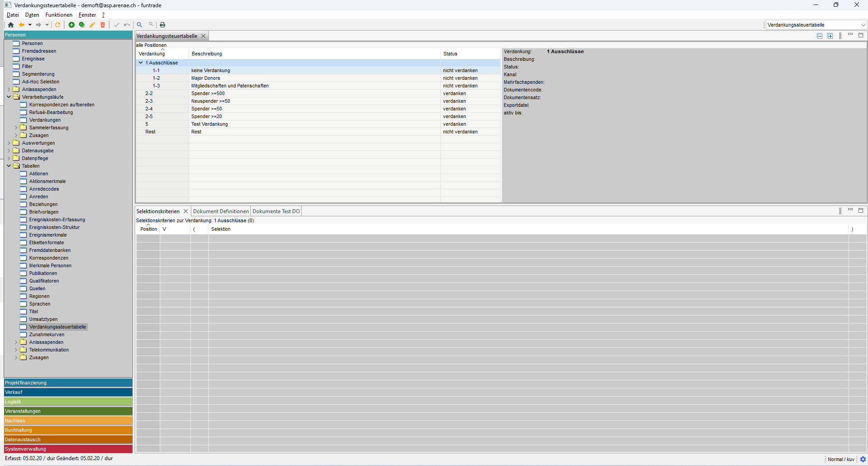Expand the Auswertungen folder
Viewport: 868px width, 466px height.
coord(9,143)
